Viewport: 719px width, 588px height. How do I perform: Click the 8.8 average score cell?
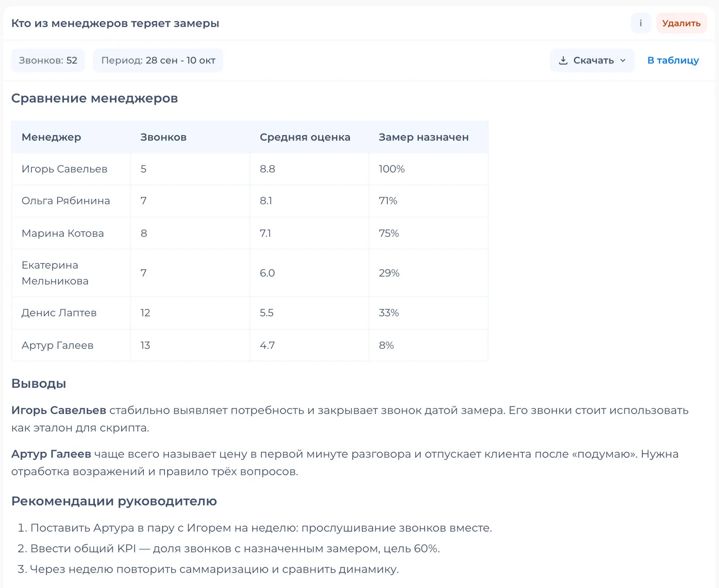[309, 169]
